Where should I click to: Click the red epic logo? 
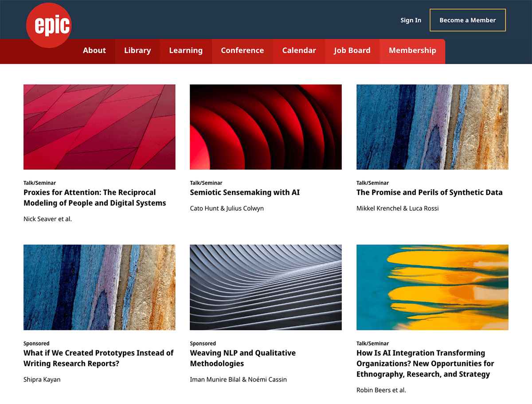pos(48,26)
